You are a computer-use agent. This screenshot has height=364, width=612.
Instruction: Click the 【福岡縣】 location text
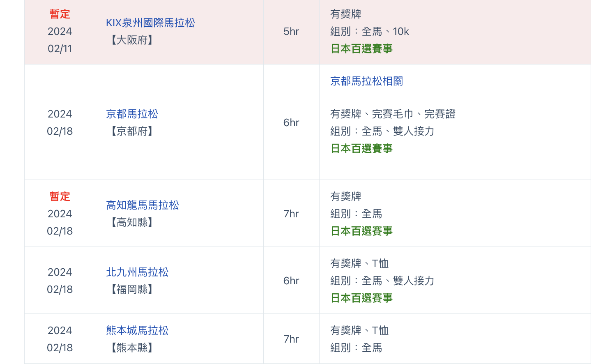click(132, 290)
